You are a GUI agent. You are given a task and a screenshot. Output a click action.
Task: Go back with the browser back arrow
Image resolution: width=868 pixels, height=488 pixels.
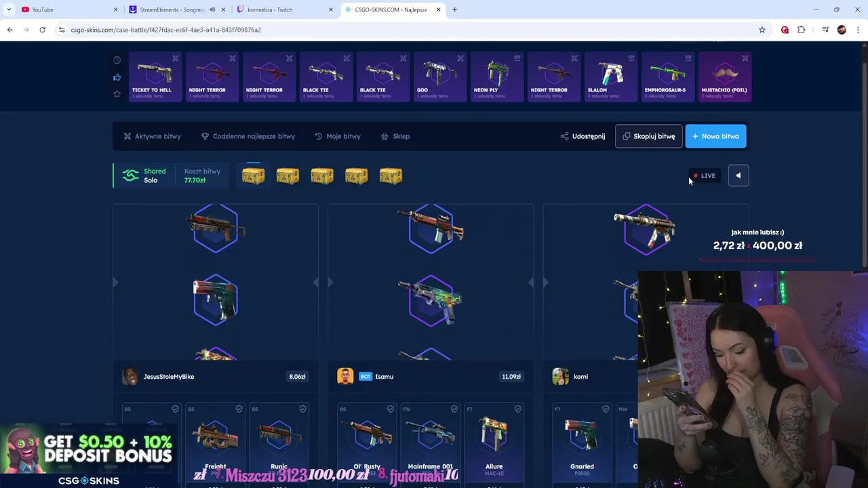click(9, 30)
